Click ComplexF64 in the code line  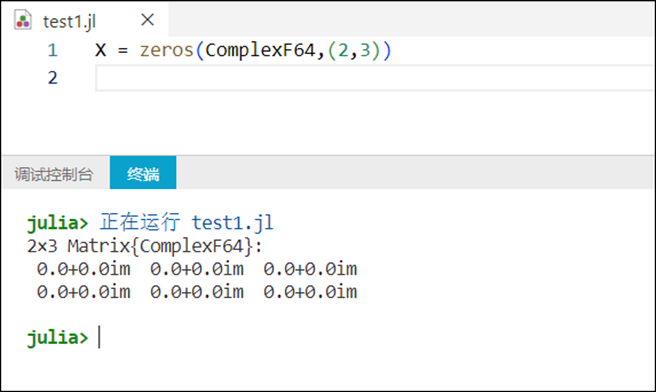pyautogui.click(x=260, y=51)
